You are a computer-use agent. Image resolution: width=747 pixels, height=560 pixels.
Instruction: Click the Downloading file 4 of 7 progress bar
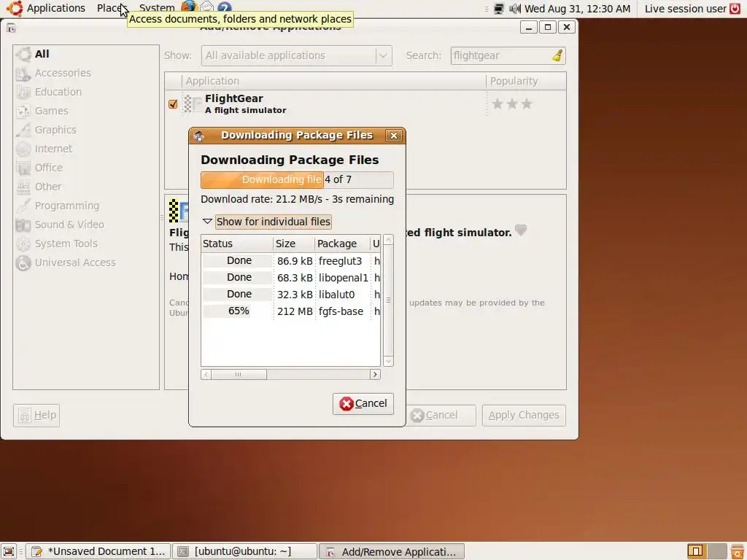point(297,179)
